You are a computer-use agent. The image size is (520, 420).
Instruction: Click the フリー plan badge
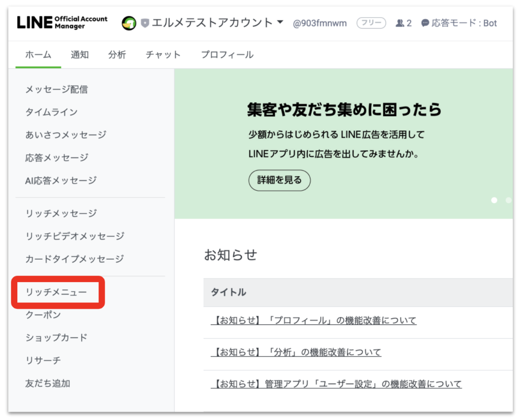click(371, 23)
